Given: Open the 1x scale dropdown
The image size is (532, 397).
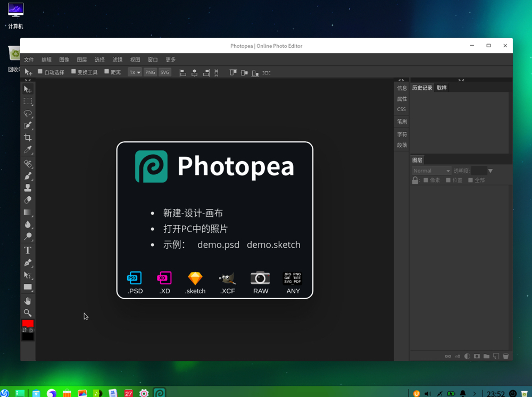Looking at the screenshot, I should click(x=135, y=72).
